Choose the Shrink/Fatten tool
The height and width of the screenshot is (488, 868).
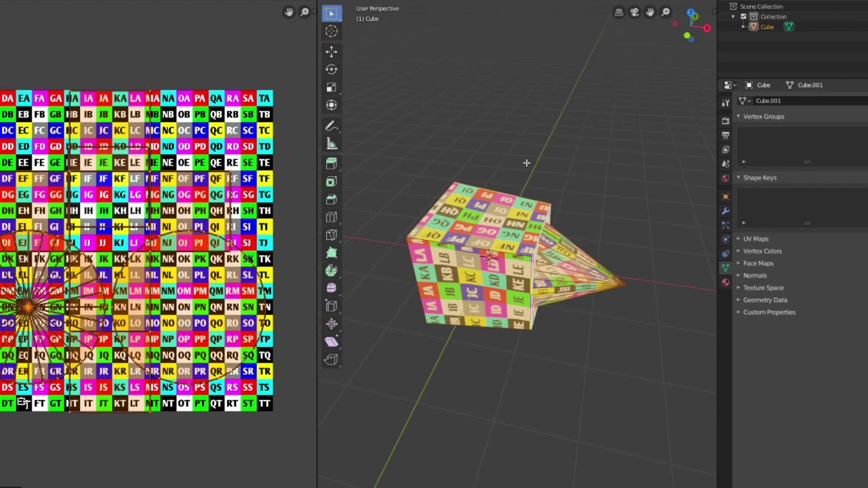331,324
